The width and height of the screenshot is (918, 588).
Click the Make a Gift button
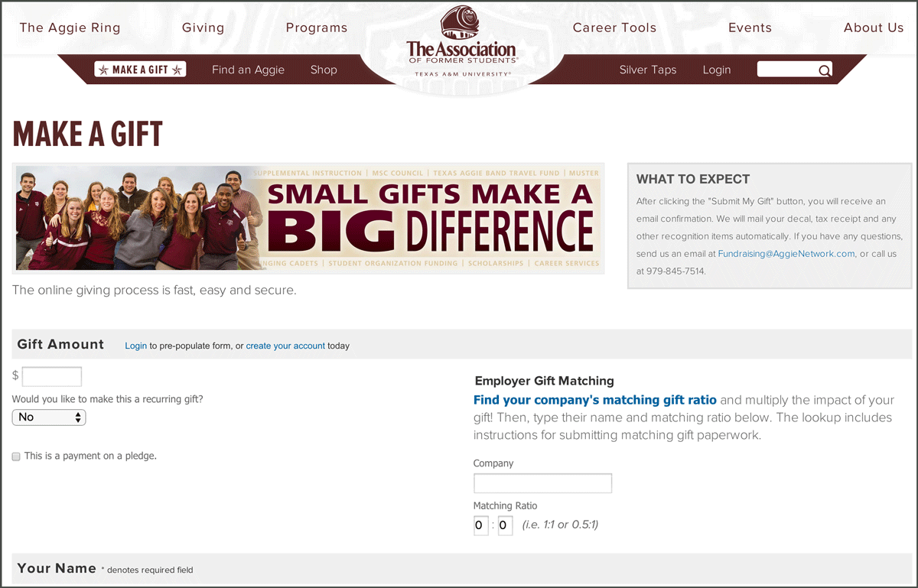pos(140,70)
